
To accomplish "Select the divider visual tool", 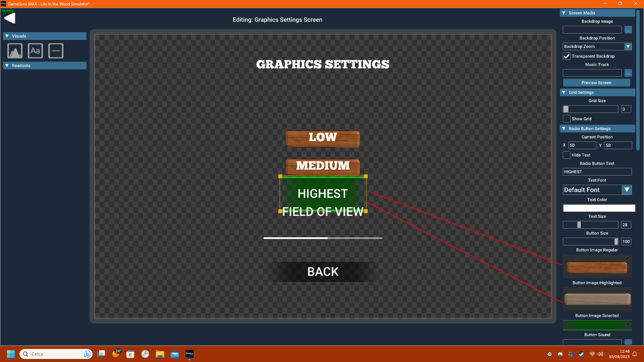I will pos(56,51).
